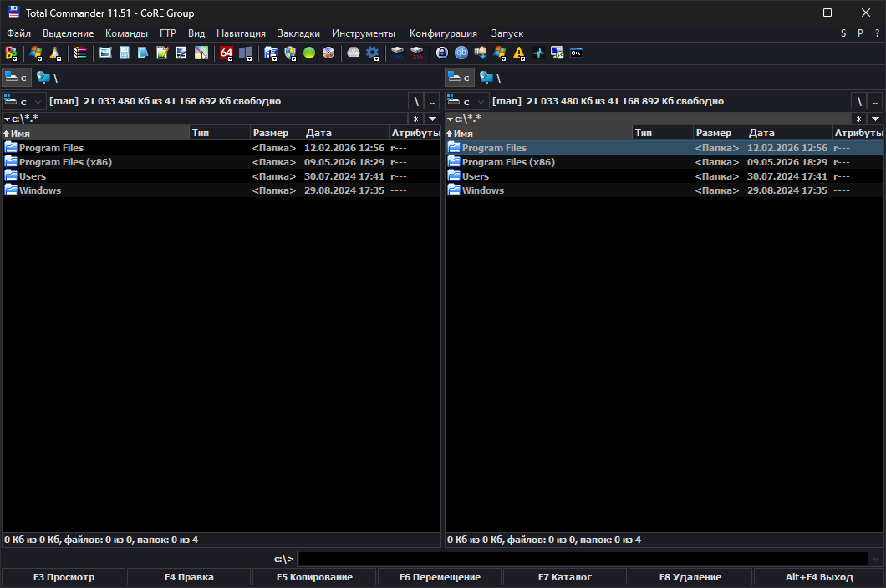
Task: Open the calculator toolbar icon
Action: 125,53
